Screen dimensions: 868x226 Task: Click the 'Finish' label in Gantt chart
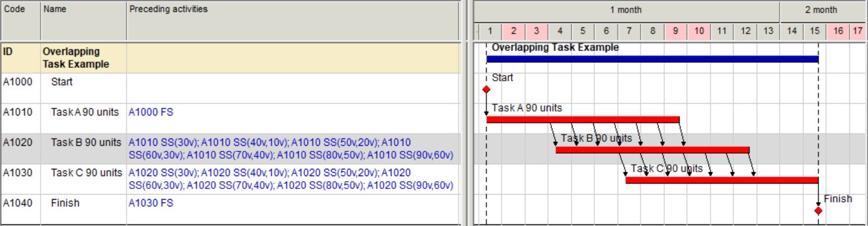(838, 199)
